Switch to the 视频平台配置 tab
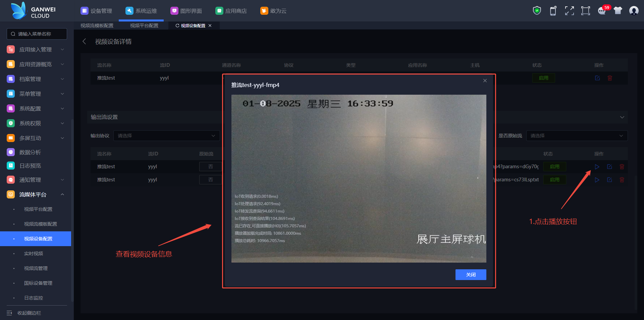 point(144,26)
